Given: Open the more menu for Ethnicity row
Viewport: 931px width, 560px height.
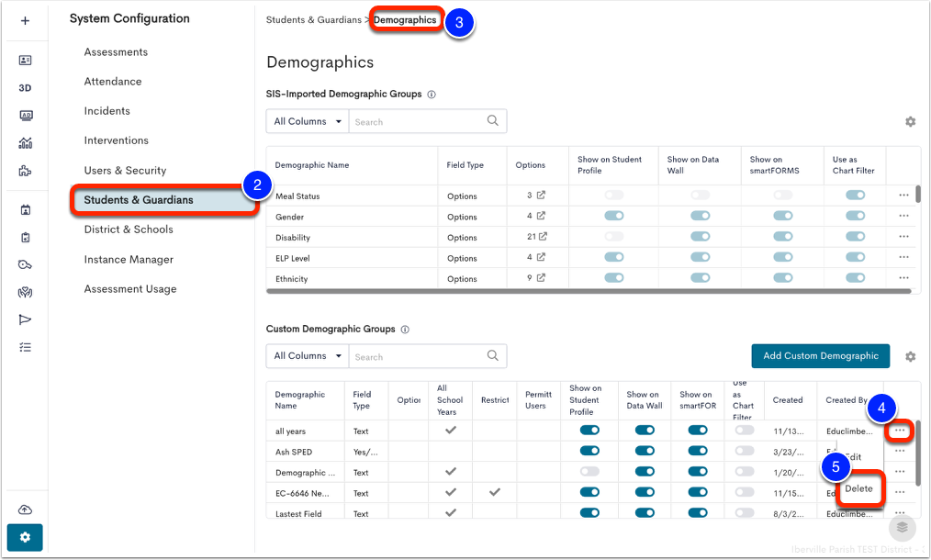Looking at the screenshot, I should (x=903, y=277).
